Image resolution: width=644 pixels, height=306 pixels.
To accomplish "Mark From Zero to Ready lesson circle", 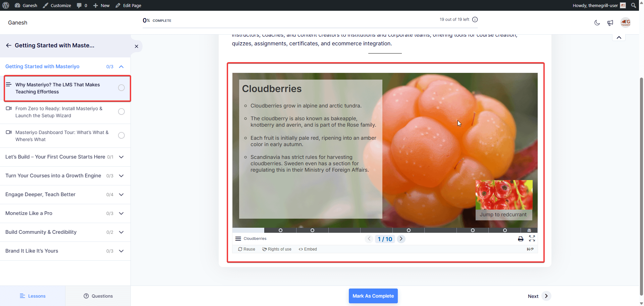I will click(x=121, y=112).
